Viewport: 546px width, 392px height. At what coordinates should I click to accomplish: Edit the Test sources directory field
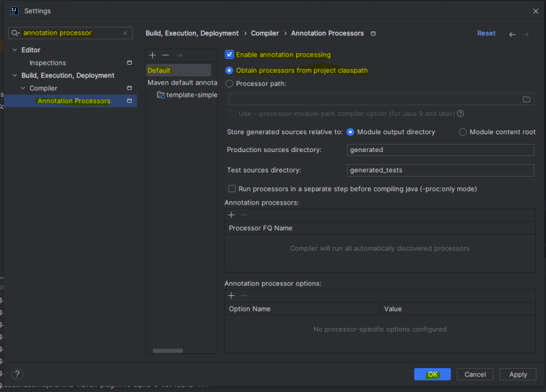(x=440, y=170)
